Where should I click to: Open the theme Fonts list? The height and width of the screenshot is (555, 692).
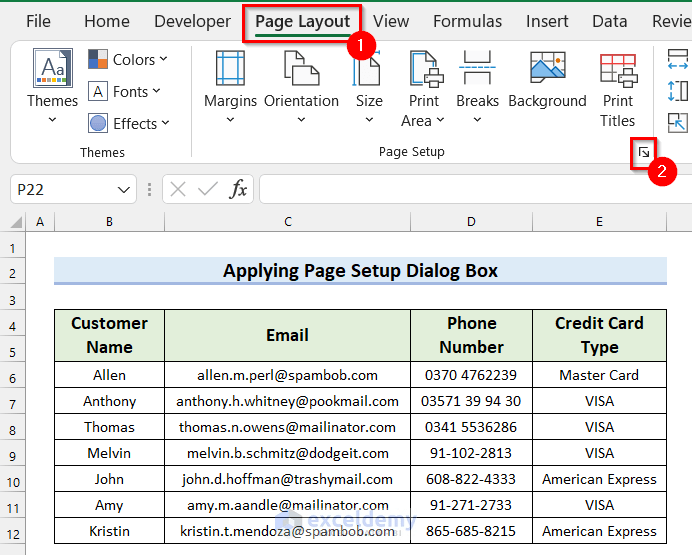[124, 91]
